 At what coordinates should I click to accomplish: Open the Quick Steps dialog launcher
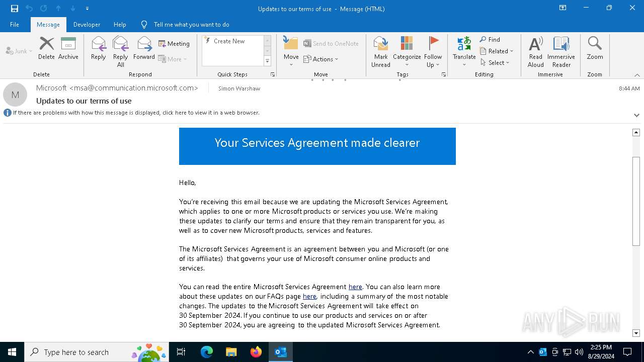pyautogui.click(x=273, y=74)
